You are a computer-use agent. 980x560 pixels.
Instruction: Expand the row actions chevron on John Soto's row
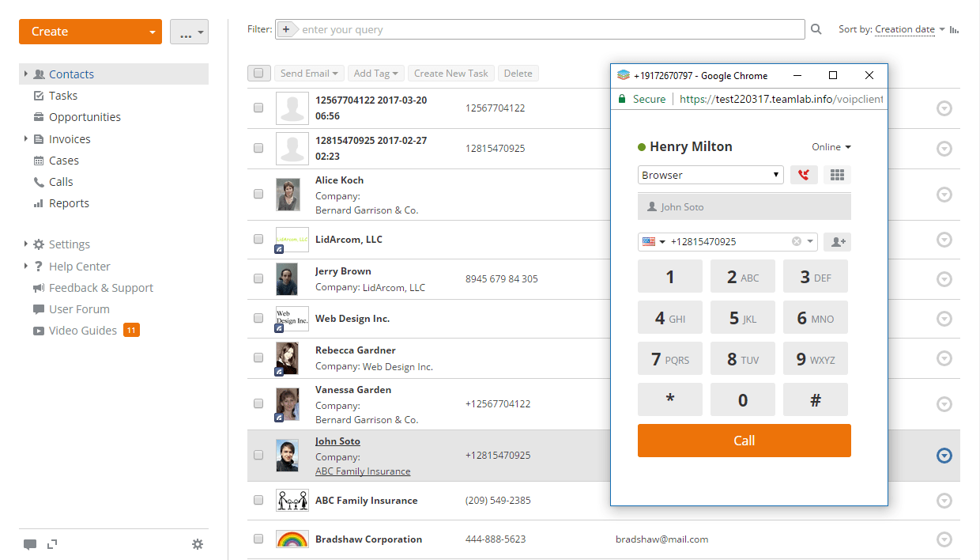click(x=944, y=455)
